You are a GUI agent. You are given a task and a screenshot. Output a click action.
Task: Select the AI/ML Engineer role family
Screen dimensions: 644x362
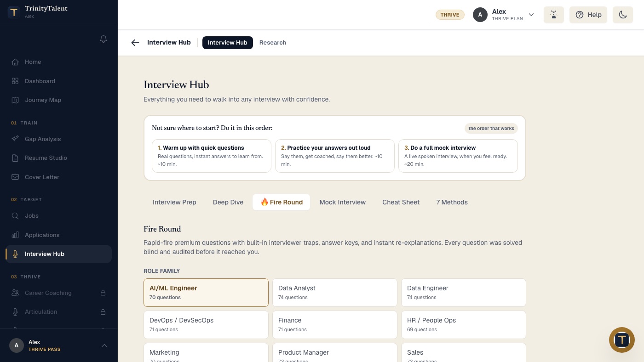[206, 293]
